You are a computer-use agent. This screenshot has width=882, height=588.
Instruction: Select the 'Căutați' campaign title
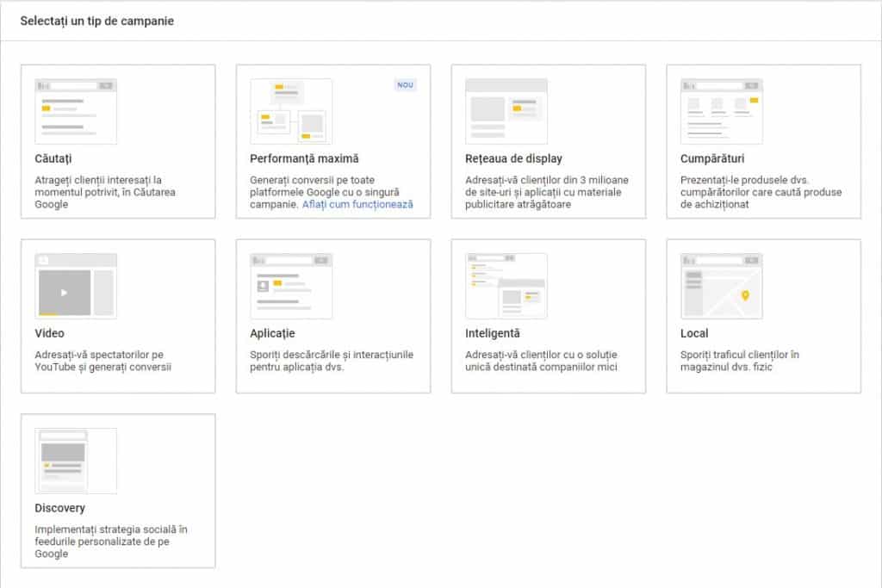(x=53, y=159)
